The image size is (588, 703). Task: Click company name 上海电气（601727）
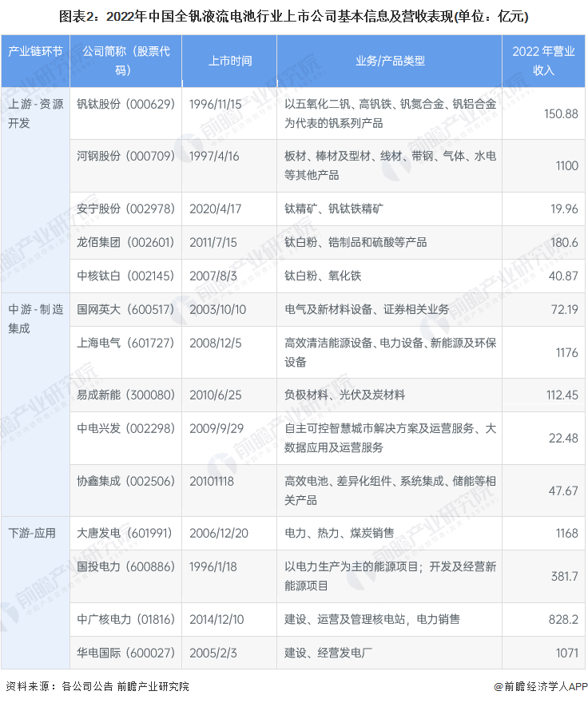point(125,343)
